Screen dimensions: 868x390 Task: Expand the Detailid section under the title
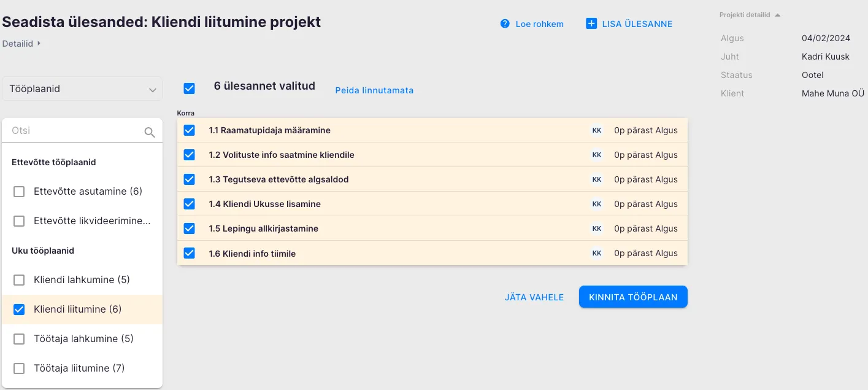tap(21, 44)
